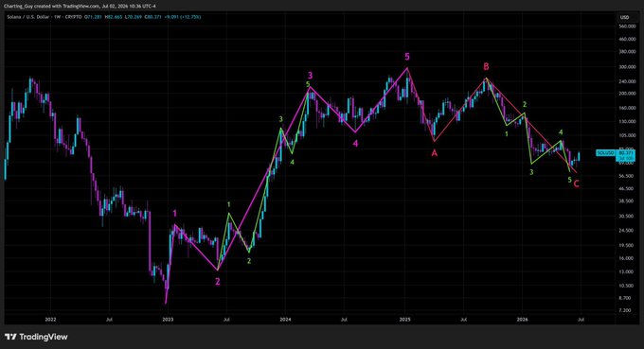Click the 24.500 price axis label

627,231
